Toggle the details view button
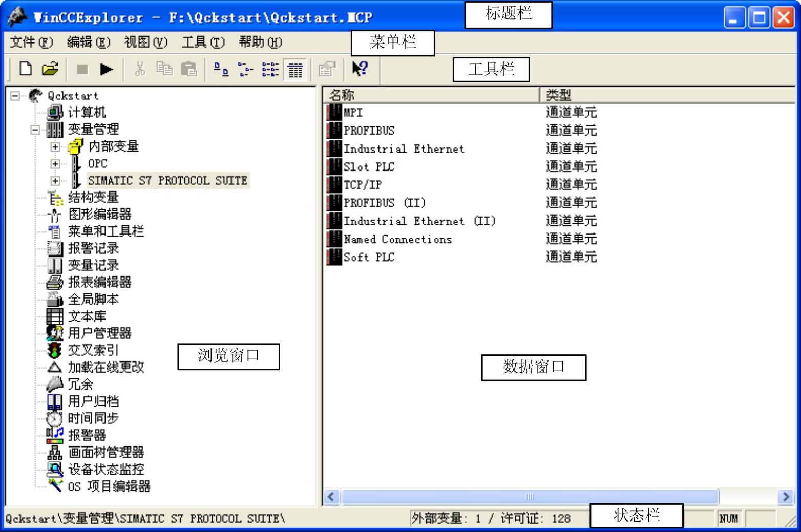The height and width of the screenshot is (532, 801). [x=295, y=69]
